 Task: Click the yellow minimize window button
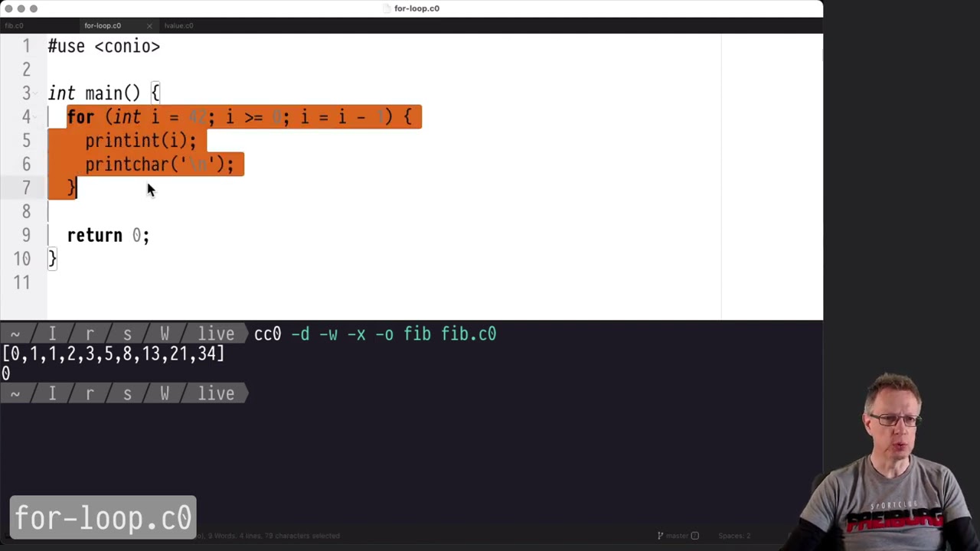[x=21, y=8]
